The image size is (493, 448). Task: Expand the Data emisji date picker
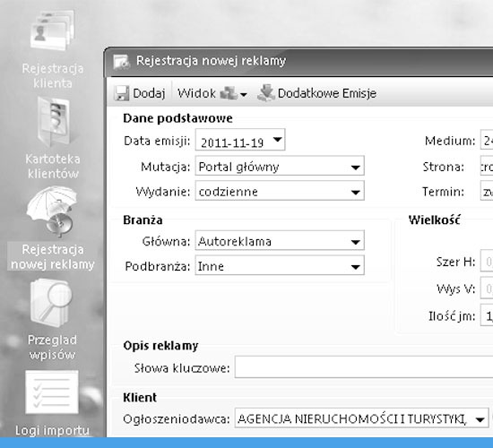tap(277, 139)
